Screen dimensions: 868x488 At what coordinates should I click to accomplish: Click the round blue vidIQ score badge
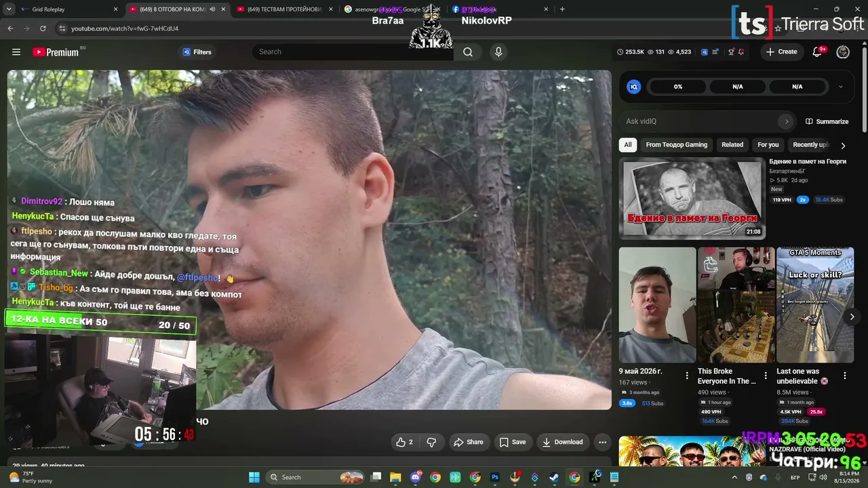(633, 87)
